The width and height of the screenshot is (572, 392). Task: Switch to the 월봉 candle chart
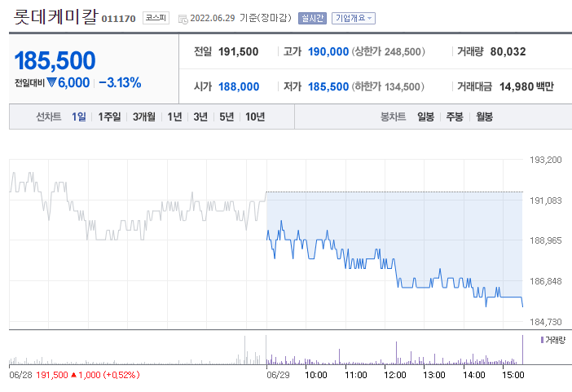[485, 117]
